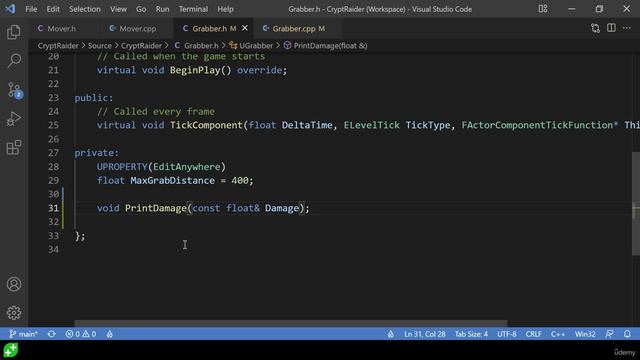Click TickComponent on line 25
This screenshot has width=640, height=360.
click(206, 125)
